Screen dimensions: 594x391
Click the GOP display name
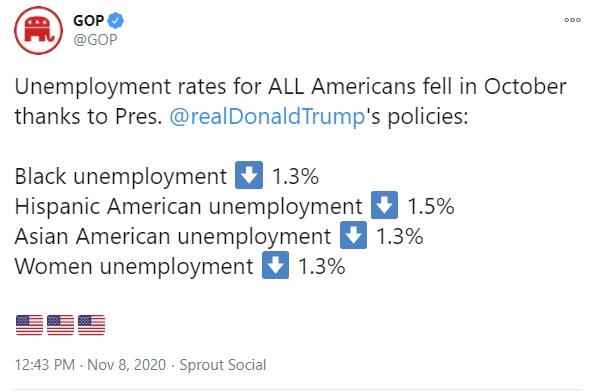pos(88,20)
